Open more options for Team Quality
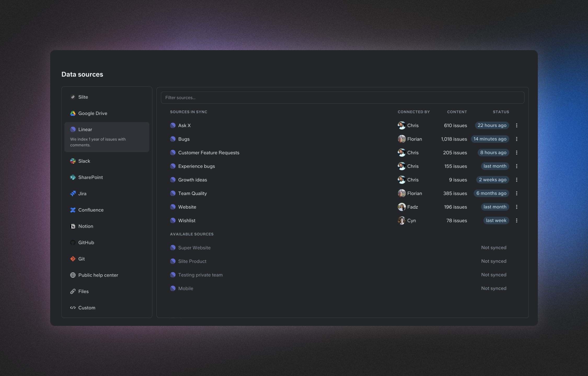588x376 pixels. pyautogui.click(x=517, y=193)
